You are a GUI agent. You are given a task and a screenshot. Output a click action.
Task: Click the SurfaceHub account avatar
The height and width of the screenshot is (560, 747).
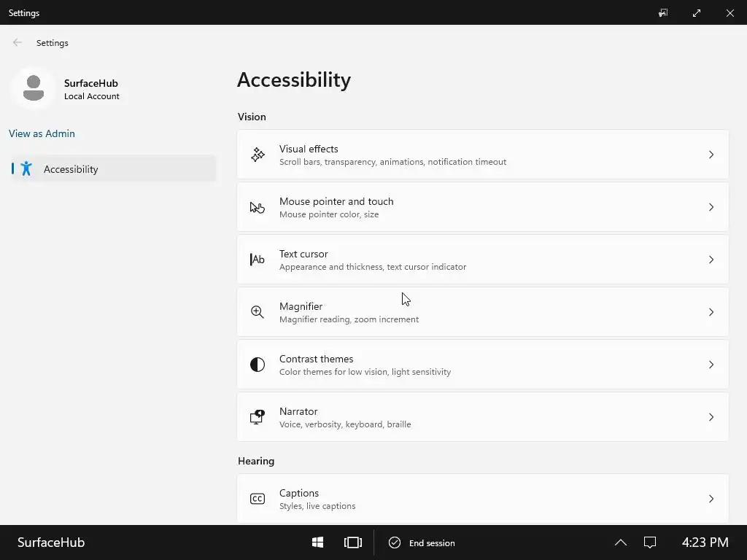(x=33, y=88)
